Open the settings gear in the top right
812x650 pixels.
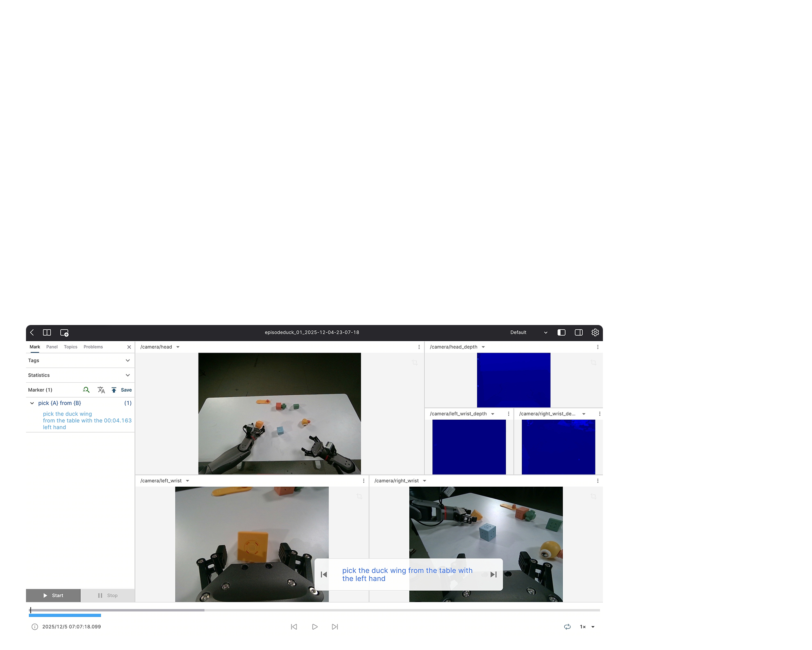pyautogui.click(x=595, y=332)
